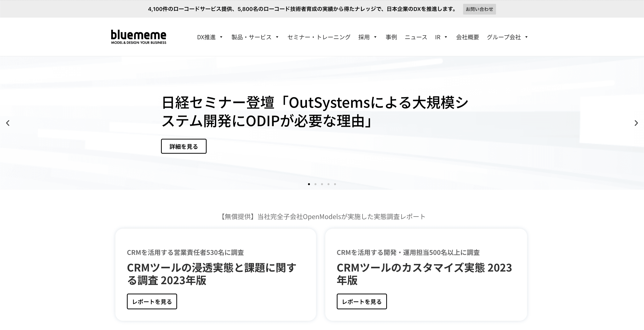This screenshot has height=330, width=644.
Task: Open 製品・サービス dropdown arrow
Action: (x=277, y=37)
